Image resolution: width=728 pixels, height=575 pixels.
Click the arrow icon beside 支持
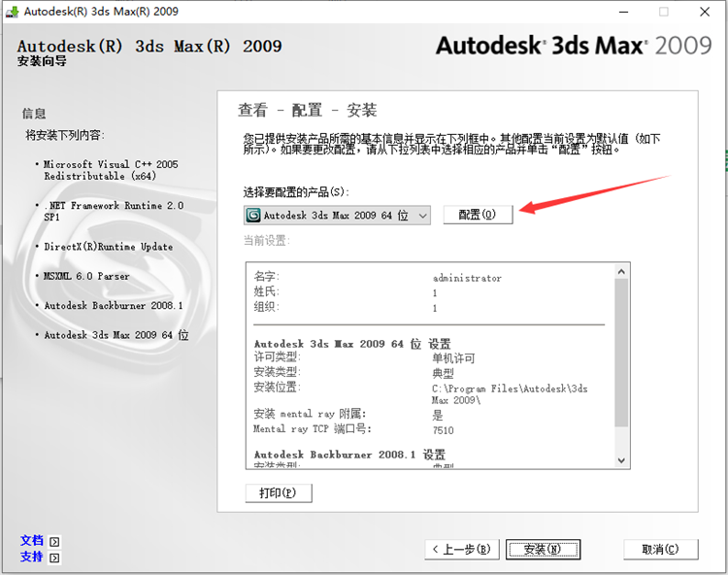[x=54, y=558]
